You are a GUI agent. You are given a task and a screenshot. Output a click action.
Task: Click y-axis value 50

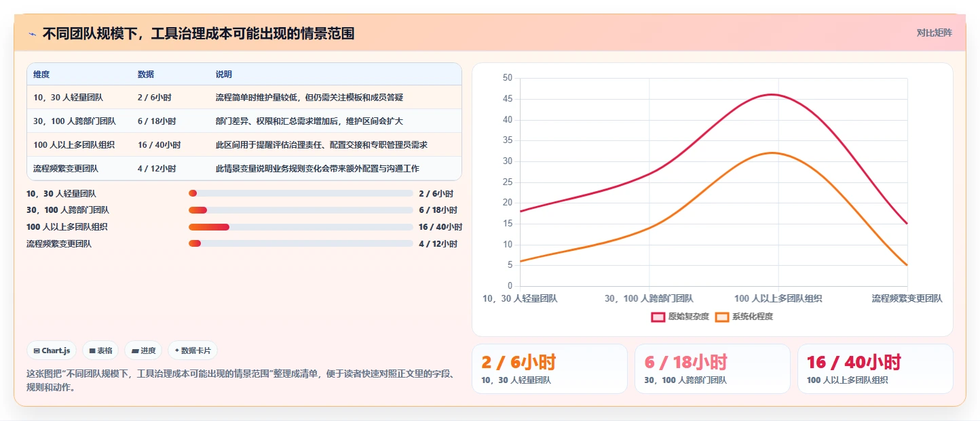point(508,78)
